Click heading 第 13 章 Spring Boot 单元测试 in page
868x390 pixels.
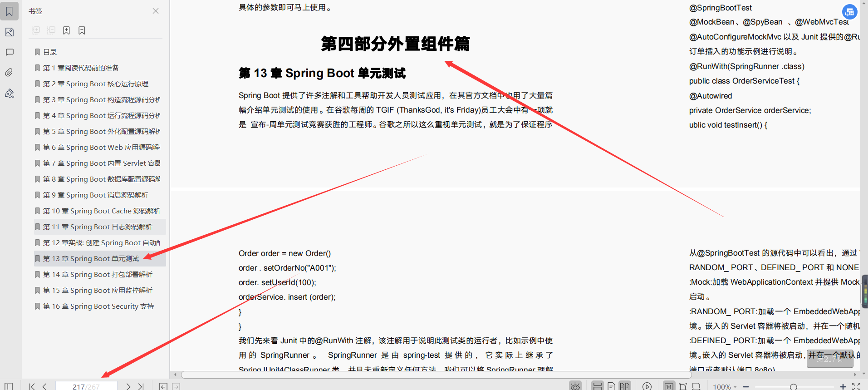(x=322, y=73)
